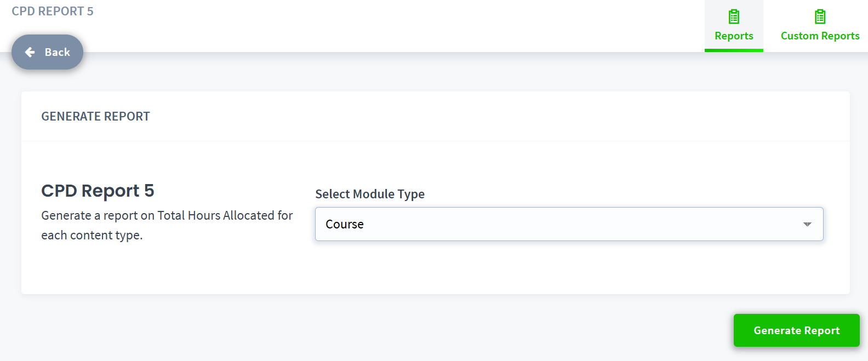Click the 'Select Module Type' field label
Image resolution: width=868 pixels, height=361 pixels.
370,194
